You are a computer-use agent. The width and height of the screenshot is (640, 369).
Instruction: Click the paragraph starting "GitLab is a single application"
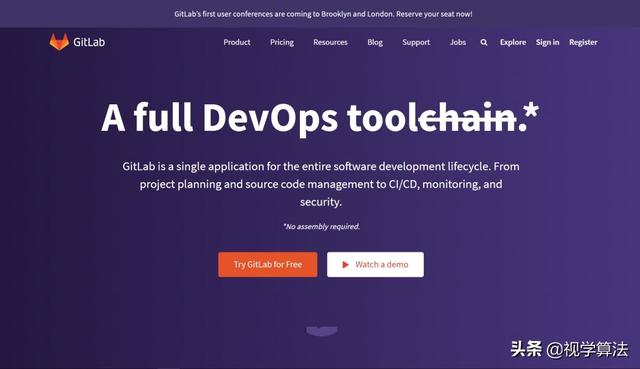[321, 184]
